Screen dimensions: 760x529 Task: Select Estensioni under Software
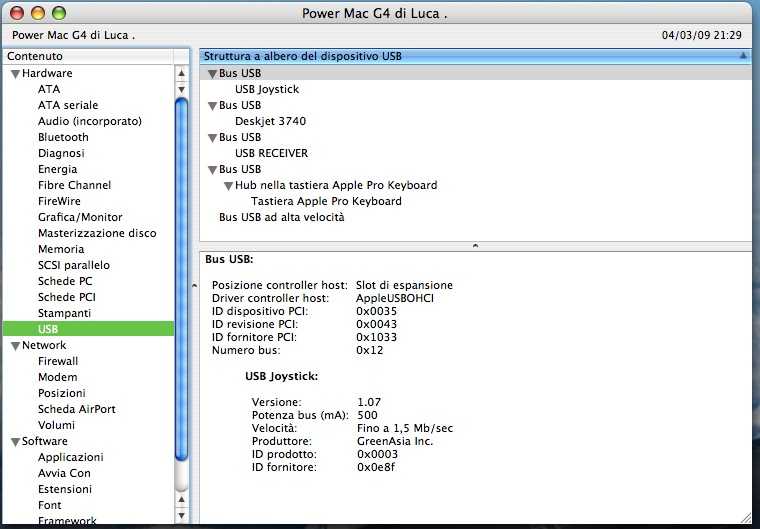coord(64,489)
